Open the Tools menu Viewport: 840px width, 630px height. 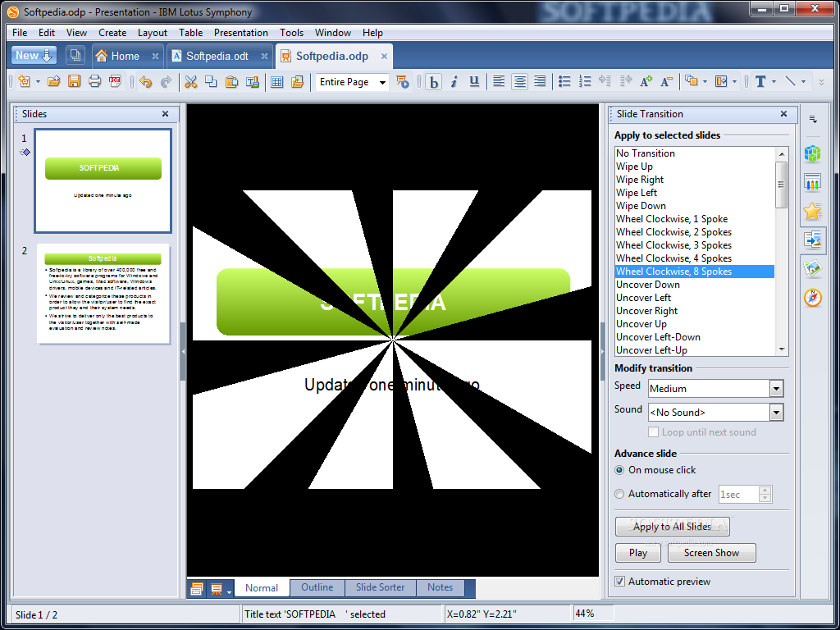point(291,33)
